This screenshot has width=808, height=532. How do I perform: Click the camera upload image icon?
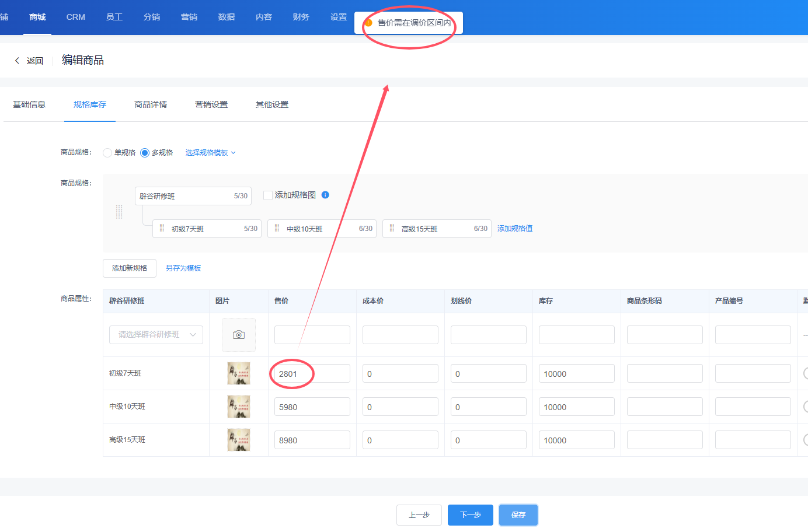point(238,335)
